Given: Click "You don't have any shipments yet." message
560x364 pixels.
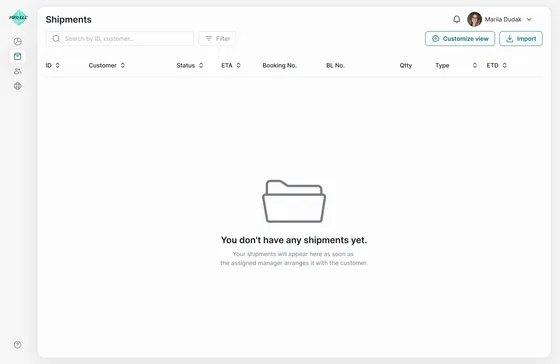Looking at the screenshot, I should pos(294,240).
